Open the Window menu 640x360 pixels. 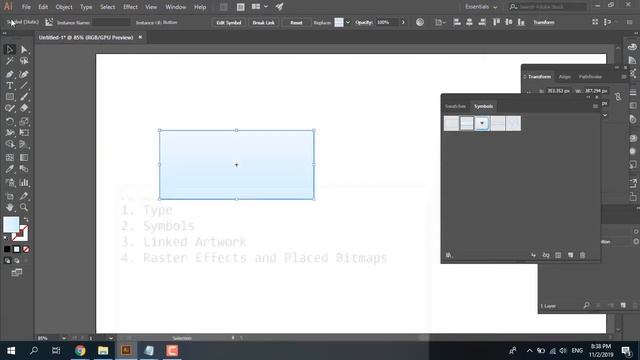176,7
